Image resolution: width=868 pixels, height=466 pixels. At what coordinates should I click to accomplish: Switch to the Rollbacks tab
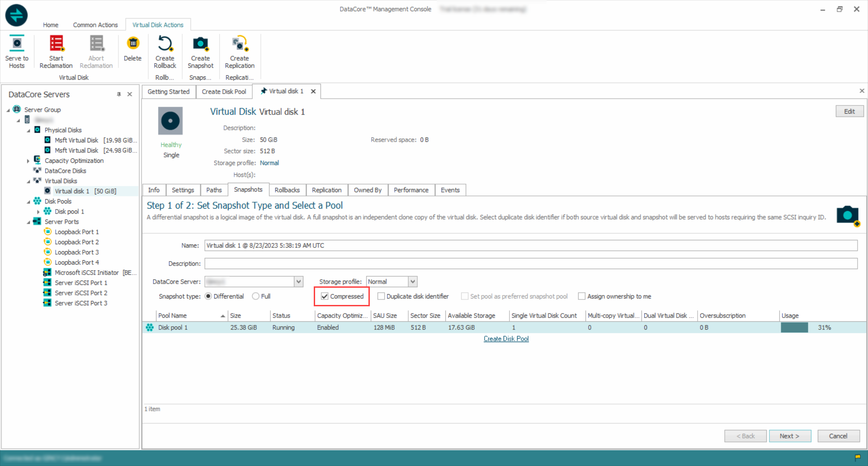coord(287,190)
